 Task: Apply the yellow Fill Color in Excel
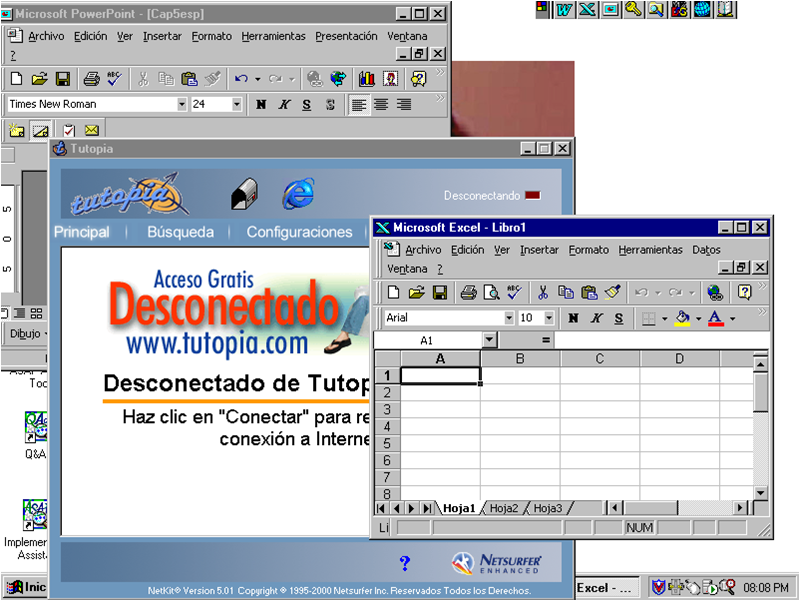coord(683,318)
